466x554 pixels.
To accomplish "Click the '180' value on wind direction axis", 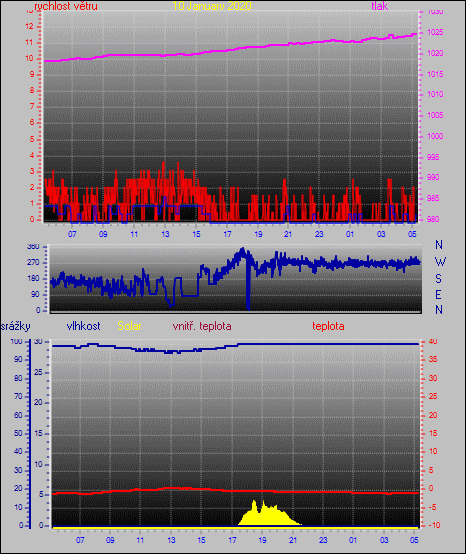I will click(33, 278).
